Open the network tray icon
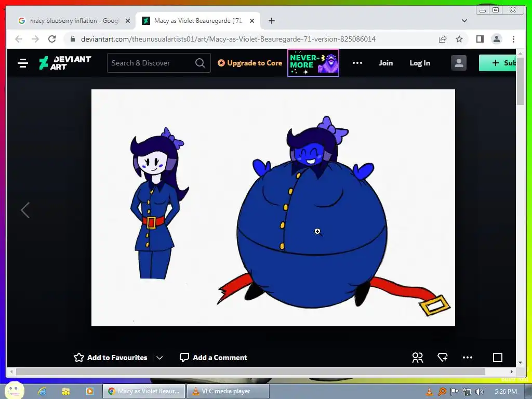 click(467, 392)
